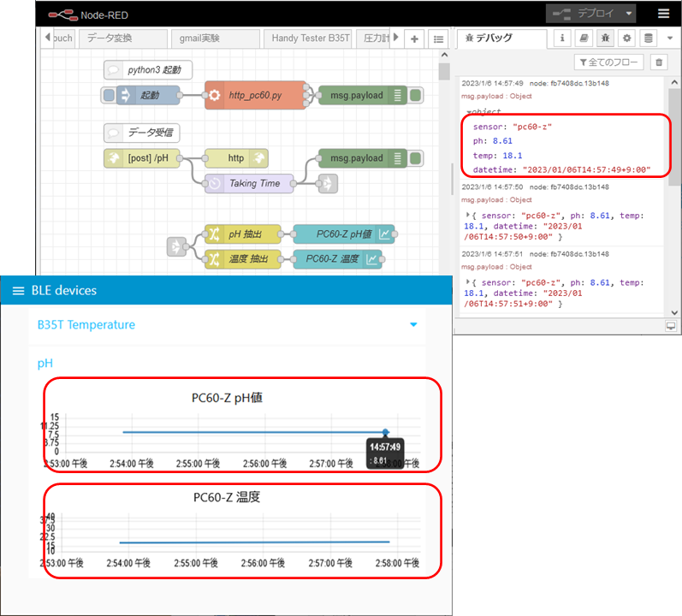Open the context data database icon
682x616 pixels.
pos(648,38)
